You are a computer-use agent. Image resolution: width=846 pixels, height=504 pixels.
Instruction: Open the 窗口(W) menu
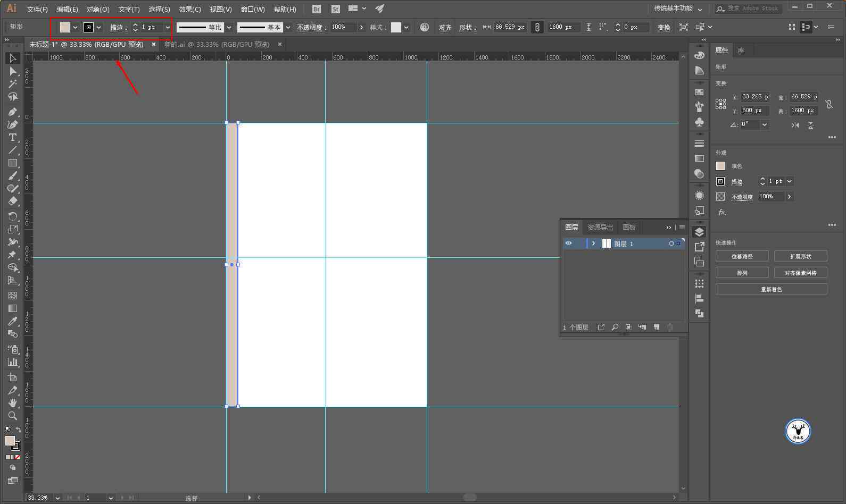253,9
